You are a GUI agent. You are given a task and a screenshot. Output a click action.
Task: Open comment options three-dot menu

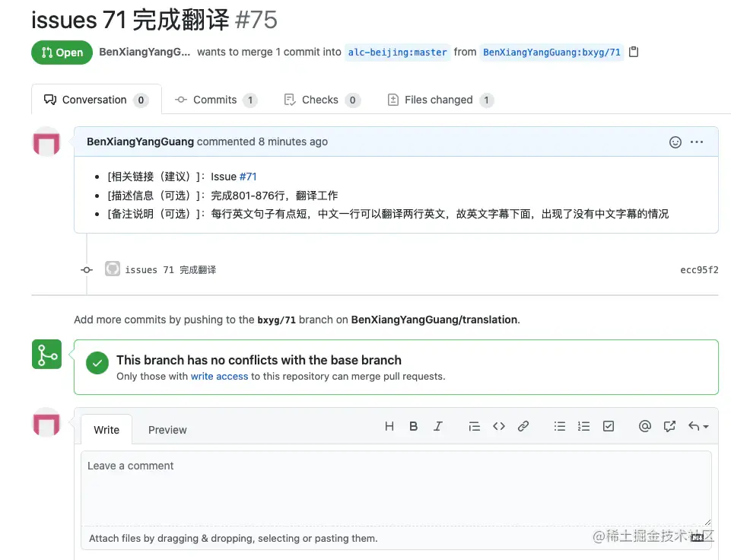tap(697, 142)
